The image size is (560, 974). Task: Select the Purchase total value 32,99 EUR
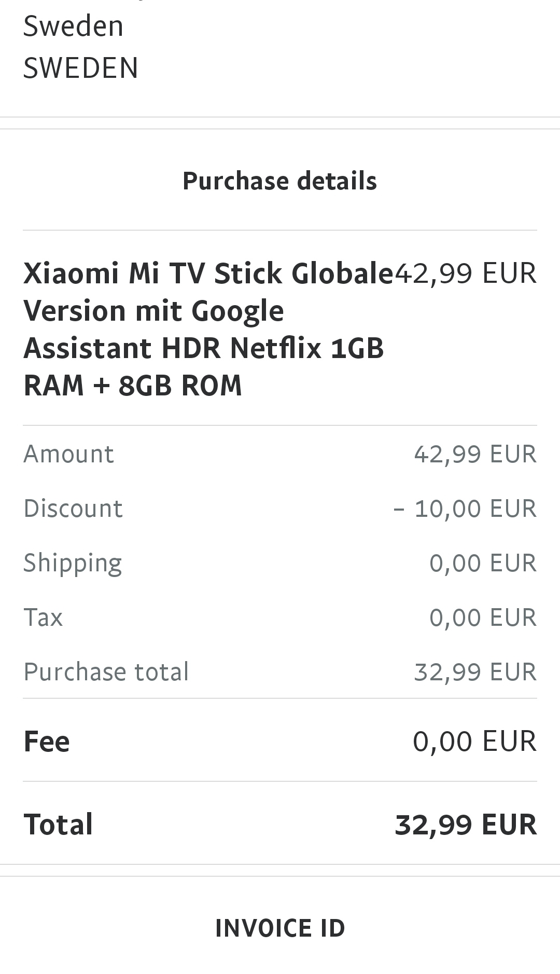click(x=475, y=672)
